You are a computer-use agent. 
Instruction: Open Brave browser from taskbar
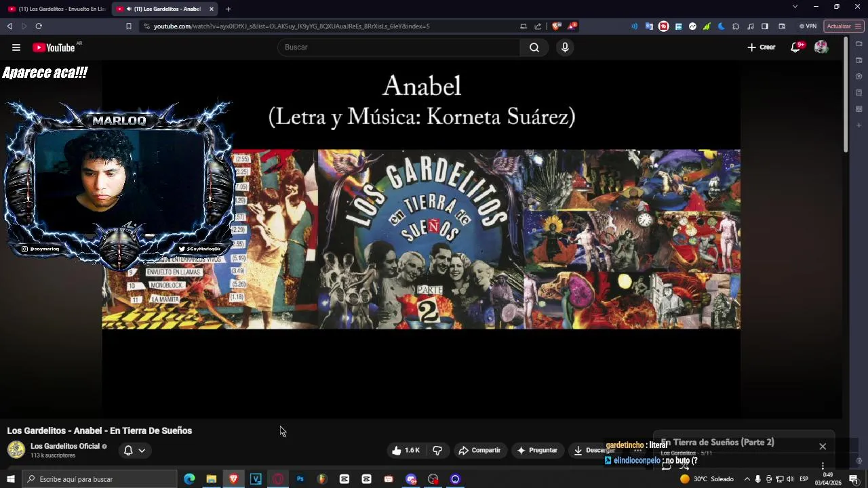[x=234, y=479]
